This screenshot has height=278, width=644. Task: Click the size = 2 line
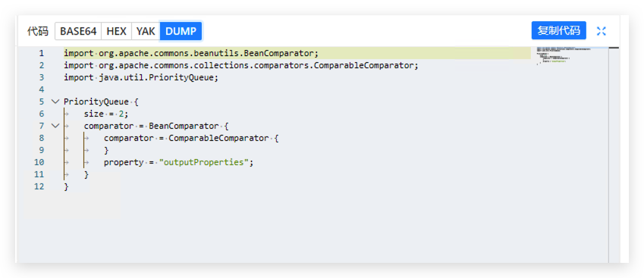click(106, 114)
